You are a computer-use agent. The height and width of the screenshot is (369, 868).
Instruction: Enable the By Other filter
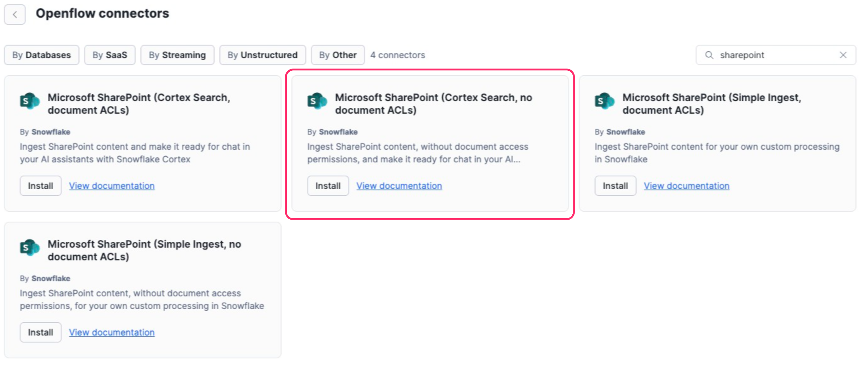[338, 55]
